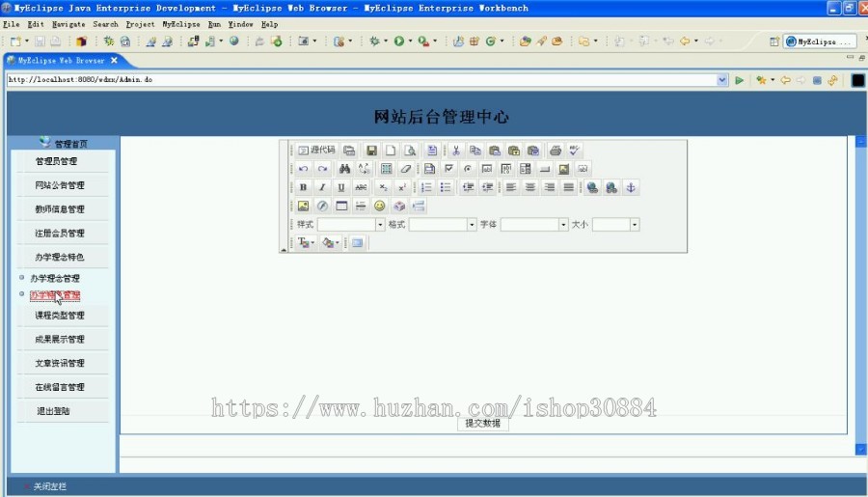
Task: Click the cut scissors icon
Action: (x=456, y=151)
